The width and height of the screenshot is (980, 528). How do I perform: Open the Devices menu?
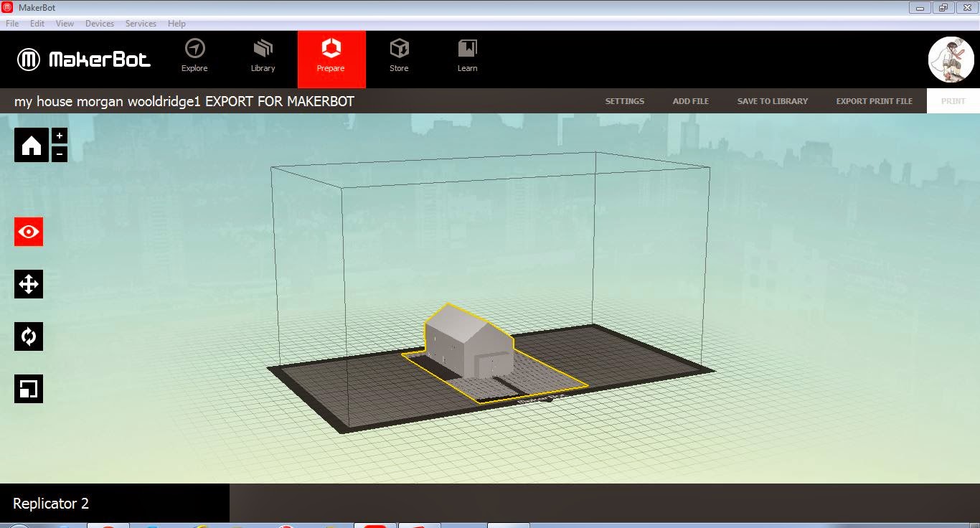[100, 24]
